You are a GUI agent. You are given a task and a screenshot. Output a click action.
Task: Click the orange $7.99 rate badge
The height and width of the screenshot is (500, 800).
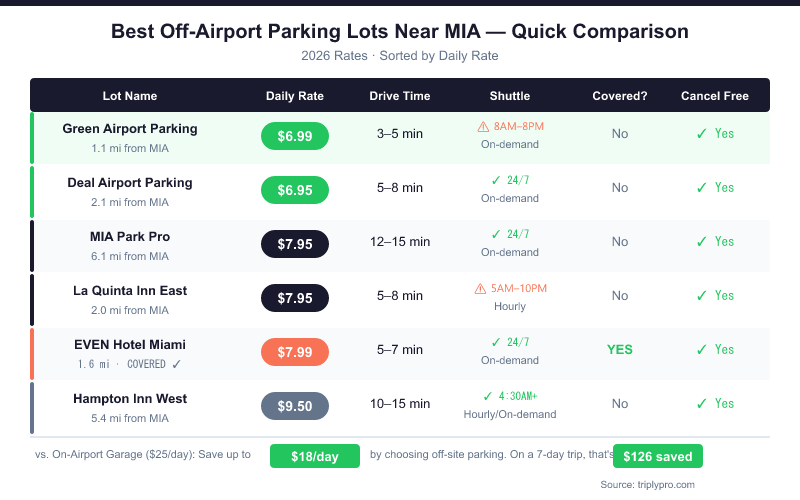295,350
